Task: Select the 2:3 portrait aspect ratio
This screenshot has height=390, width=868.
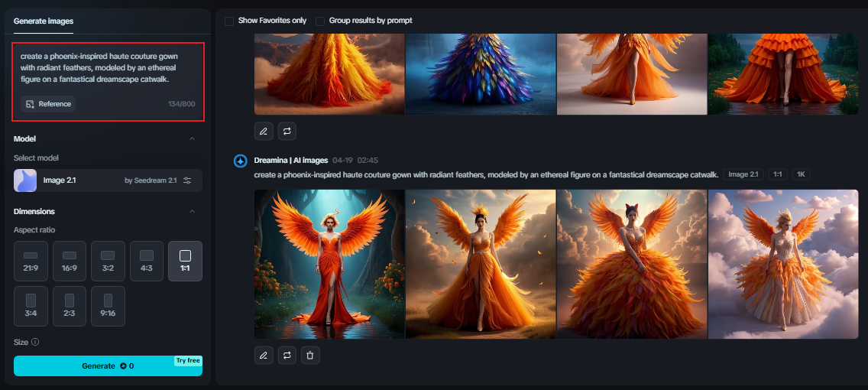Action: [x=70, y=307]
